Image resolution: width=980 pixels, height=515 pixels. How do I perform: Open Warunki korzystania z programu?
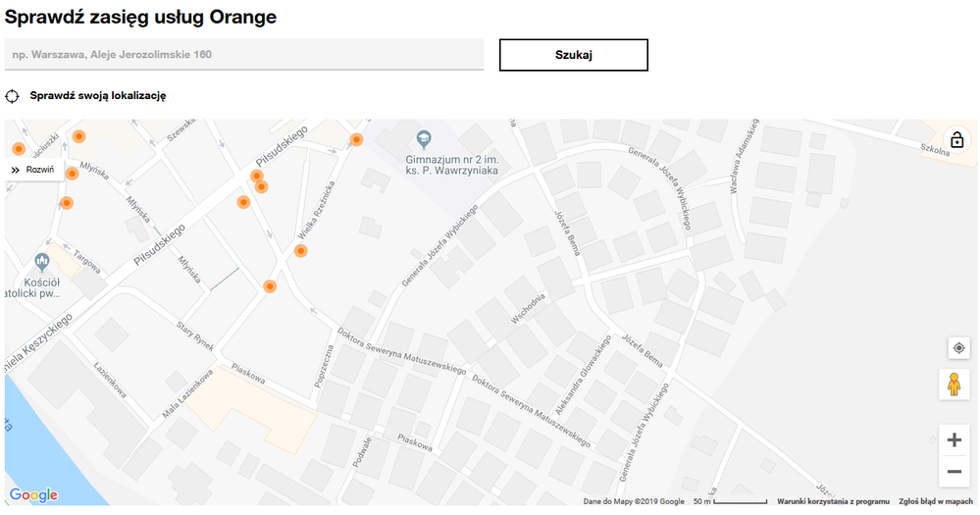pos(833,501)
